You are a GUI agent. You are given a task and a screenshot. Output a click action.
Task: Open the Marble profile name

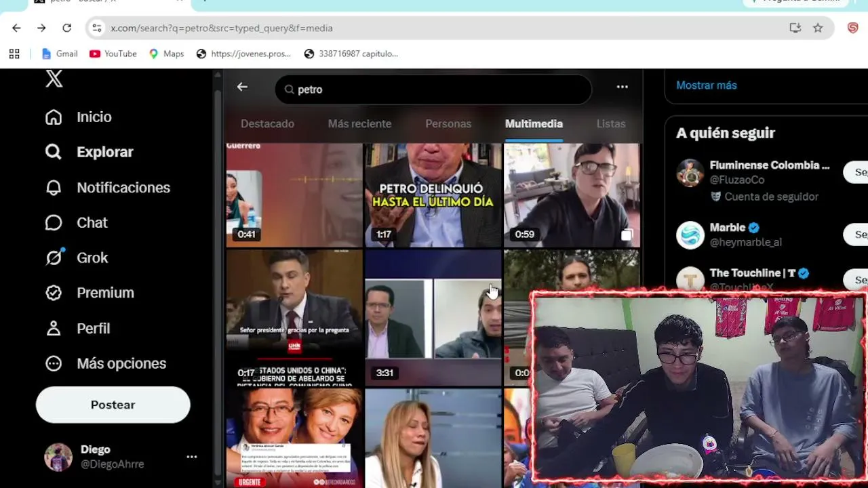click(727, 227)
